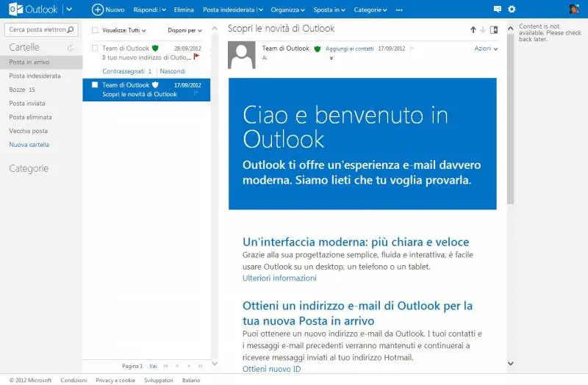Go to previous message with up arrow
588x385 pixels.
[473, 29]
